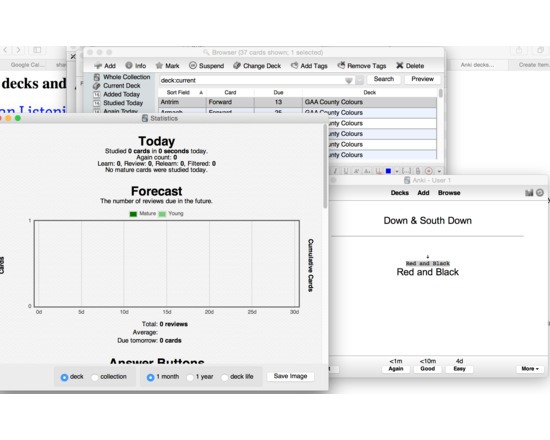
Task: Switch to Google Cal... Safari tab
Action: coord(27,65)
